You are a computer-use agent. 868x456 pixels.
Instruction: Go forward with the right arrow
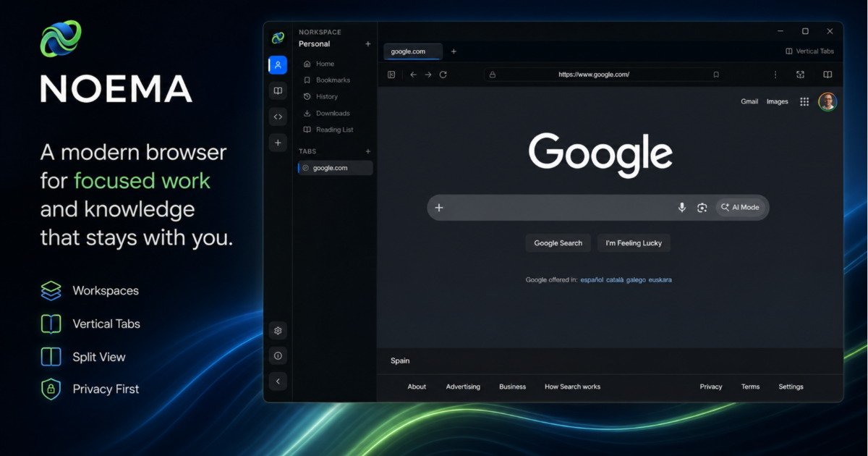click(428, 75)
